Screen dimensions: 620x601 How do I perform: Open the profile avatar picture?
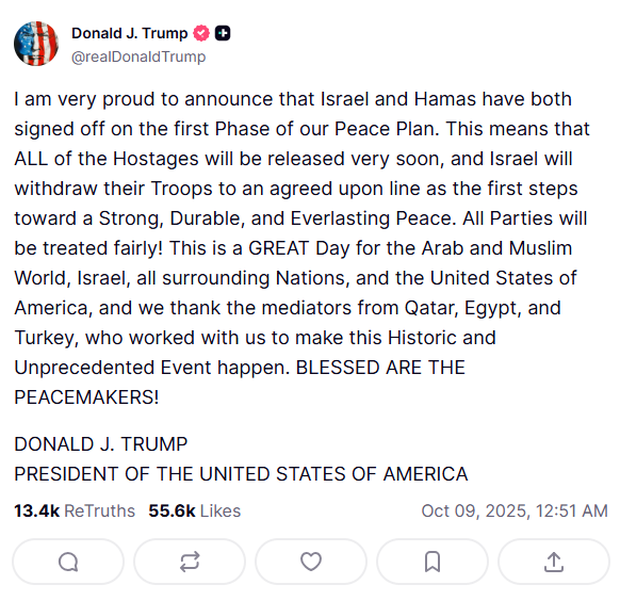pos(36,43)
